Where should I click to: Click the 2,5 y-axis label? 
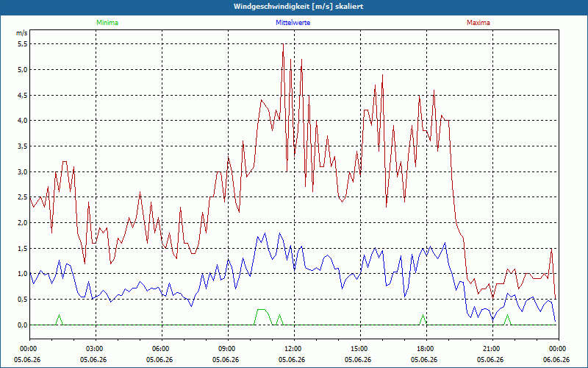coord(23,197)
